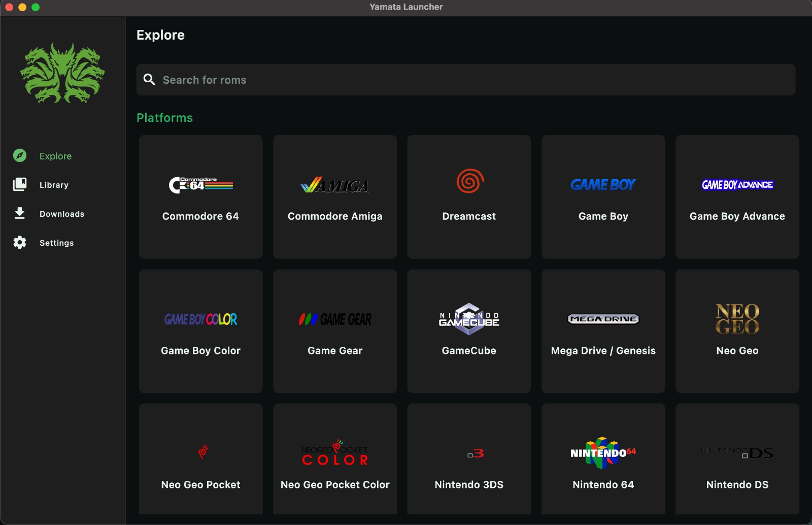Screen dimensions: 812x525
Task: Open the Library icon in sidebar
Action: point(20,184)
